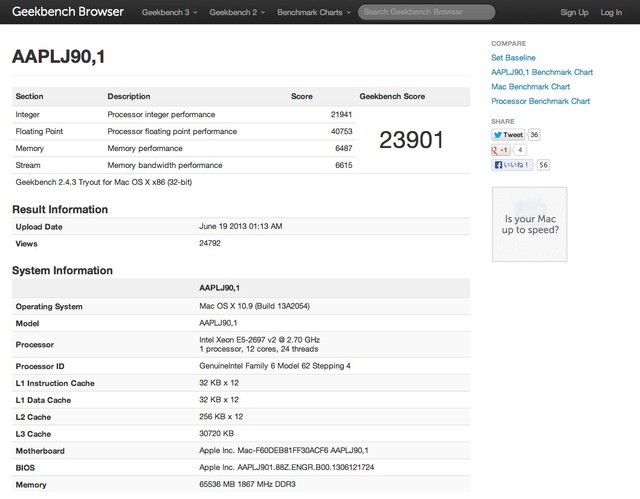Click the Facebook Like button

[x=512, y=165]
